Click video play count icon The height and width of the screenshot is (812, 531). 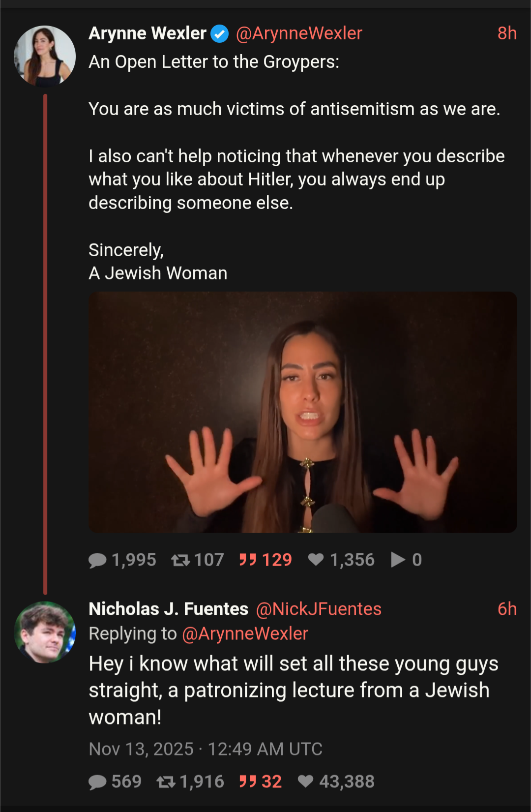pos(398,560)
